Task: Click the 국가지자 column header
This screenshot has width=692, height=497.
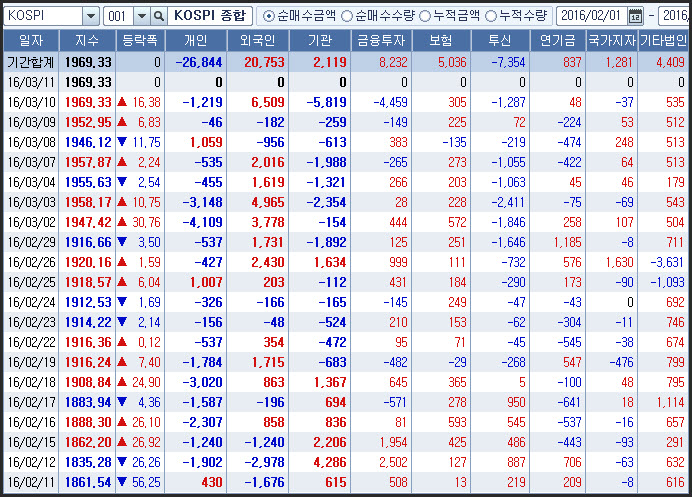Action: (612, 41)
